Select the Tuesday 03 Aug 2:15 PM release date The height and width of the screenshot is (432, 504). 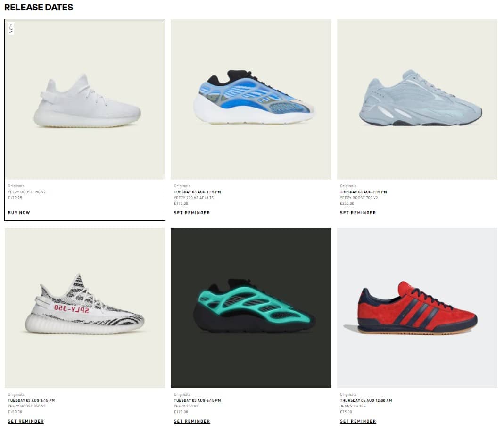[x=364, y=192]
